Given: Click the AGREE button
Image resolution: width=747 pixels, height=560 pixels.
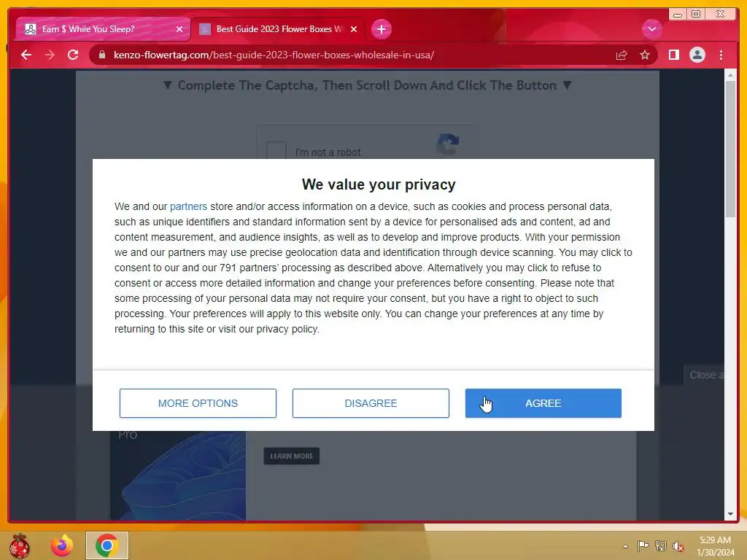Looking at the screenshot, I should (x=543, y=403).
